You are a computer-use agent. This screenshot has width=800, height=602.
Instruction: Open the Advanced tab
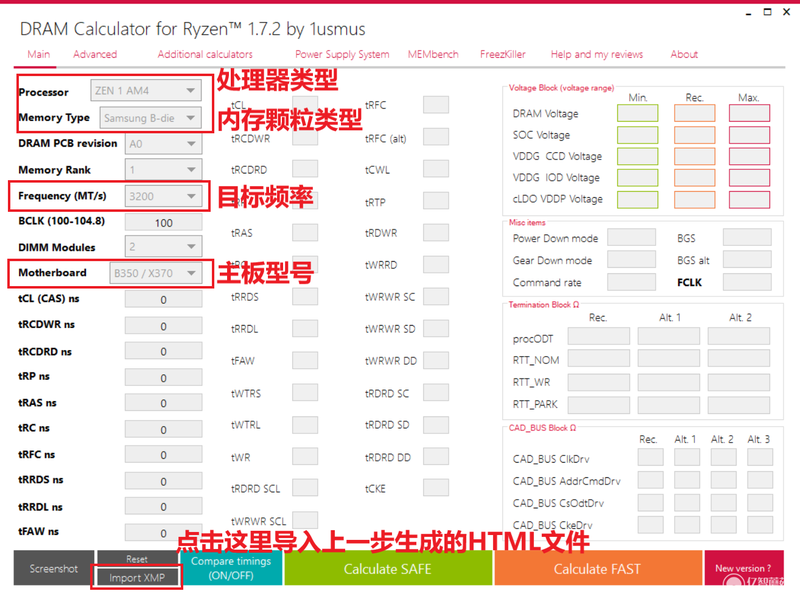point(95,54)
